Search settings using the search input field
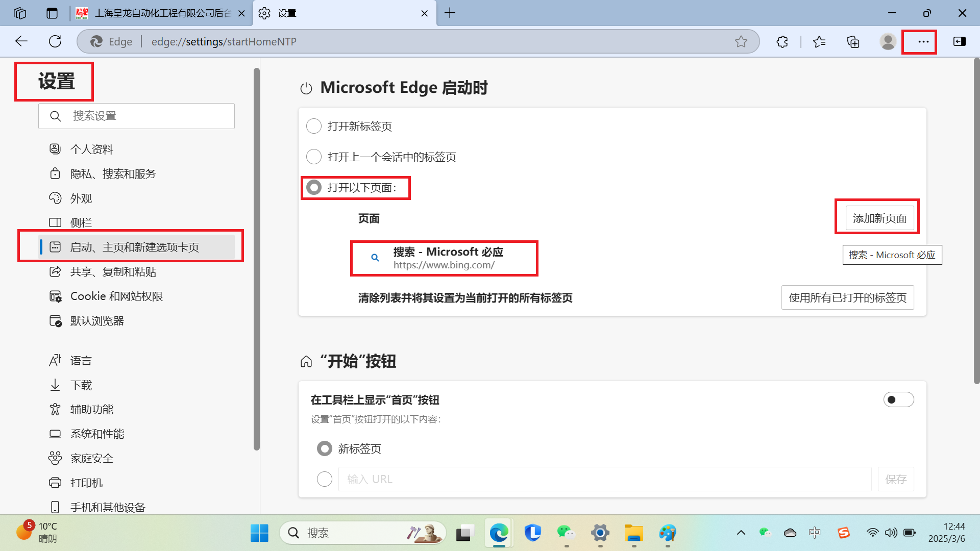Screen dimensions: 980x551 (x=136, y=116)
